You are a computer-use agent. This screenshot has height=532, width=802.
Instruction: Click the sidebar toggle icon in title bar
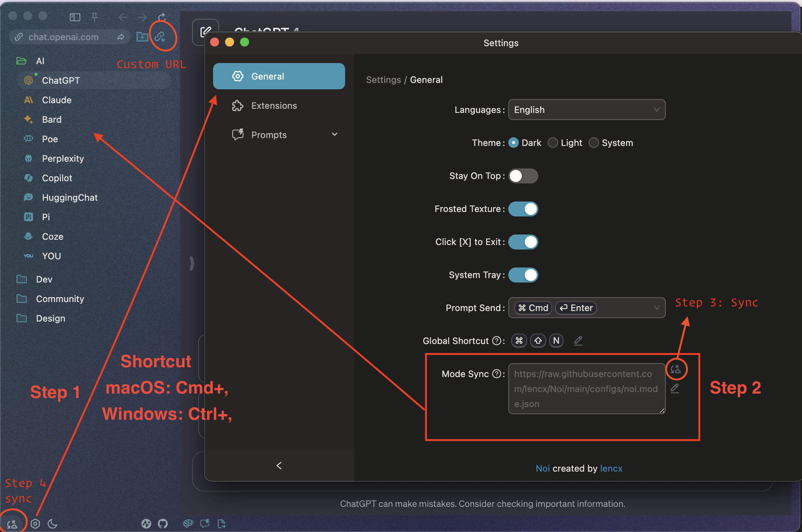click(x=75, y=17)
